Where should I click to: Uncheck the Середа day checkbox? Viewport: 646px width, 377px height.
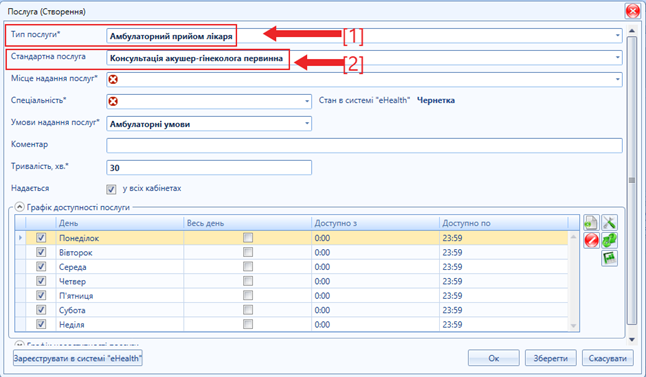(41, 267)
